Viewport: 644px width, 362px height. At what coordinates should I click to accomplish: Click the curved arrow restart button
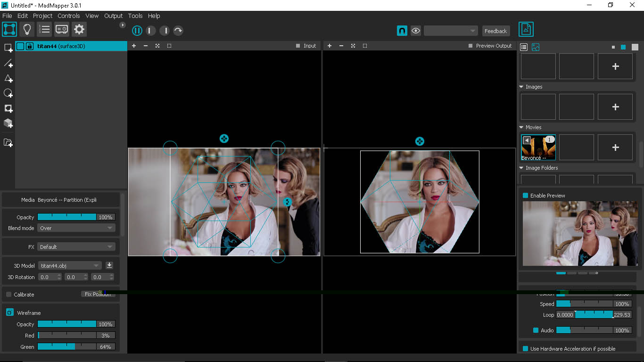coord(178,31)
